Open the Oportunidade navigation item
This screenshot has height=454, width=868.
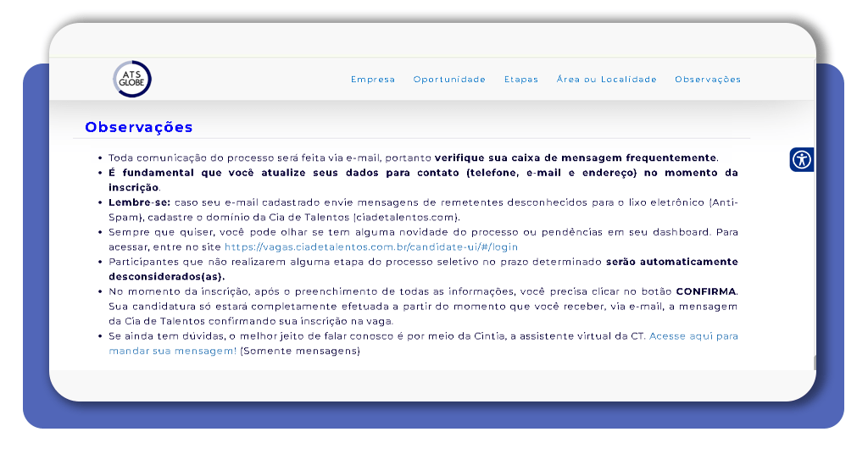pos(449,80)
